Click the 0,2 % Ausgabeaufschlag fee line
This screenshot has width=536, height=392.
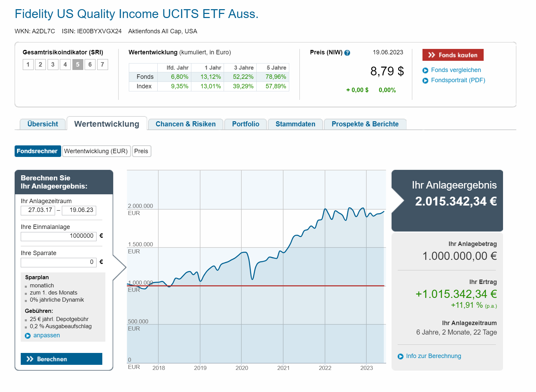click(x=61, y=326)
